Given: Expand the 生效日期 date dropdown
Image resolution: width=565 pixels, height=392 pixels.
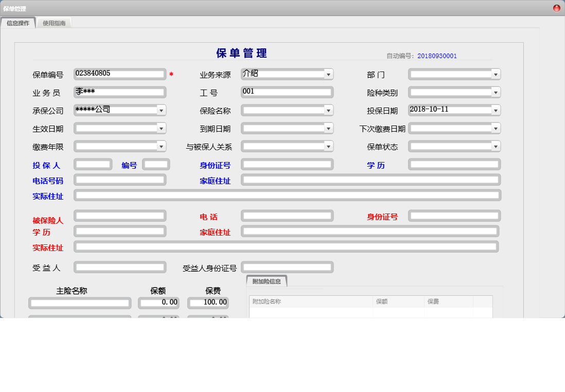Looking at the screenshot, I should pyautogui.click(x=161, y=128).
